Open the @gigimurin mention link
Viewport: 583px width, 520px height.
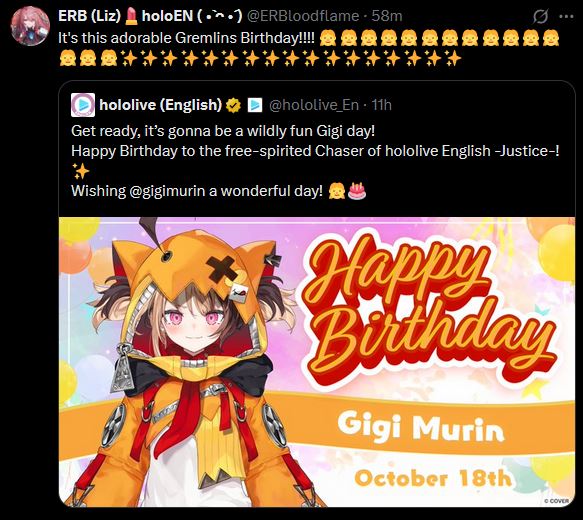[x=167, y=191]
